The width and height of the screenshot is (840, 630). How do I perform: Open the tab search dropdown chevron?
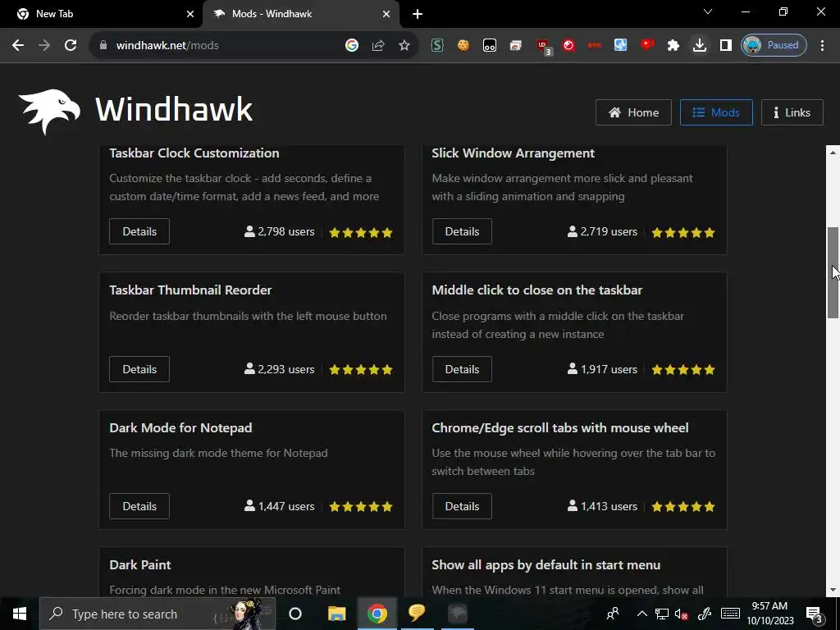point(708,11)
